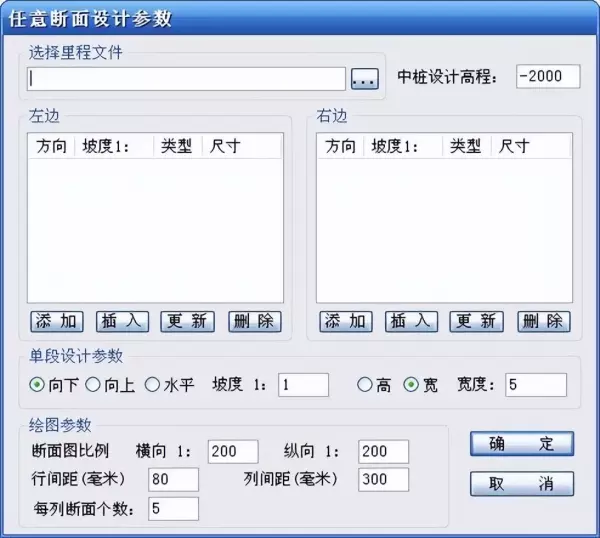The width and height of the screenshot is (600, 538).
Task: Click the 每列断面个数 input field
Action: [x=173, y=509]
